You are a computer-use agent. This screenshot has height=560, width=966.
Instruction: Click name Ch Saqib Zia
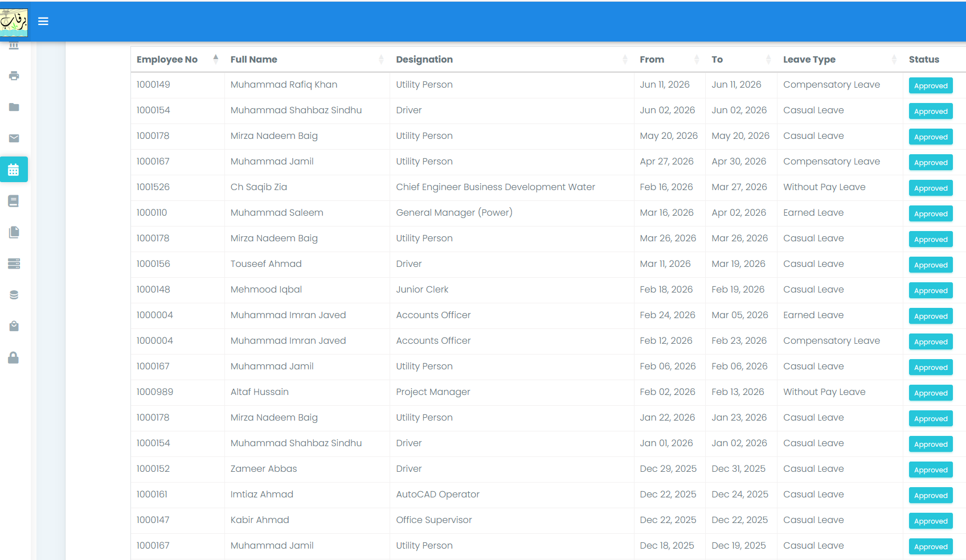(x=259, y=187)
